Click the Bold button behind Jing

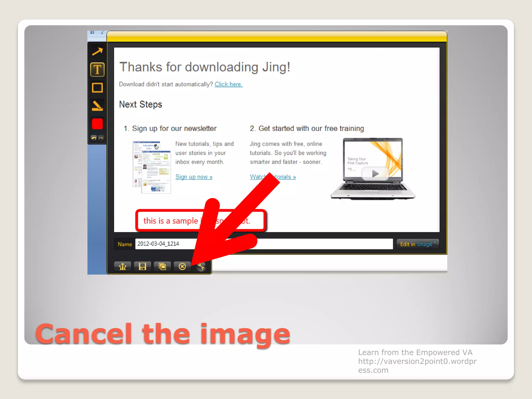[x=92, y=32]
